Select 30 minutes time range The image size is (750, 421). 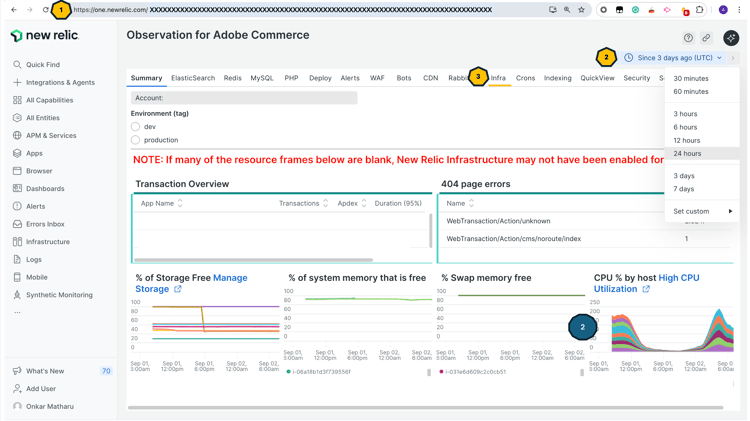[691, 78]
